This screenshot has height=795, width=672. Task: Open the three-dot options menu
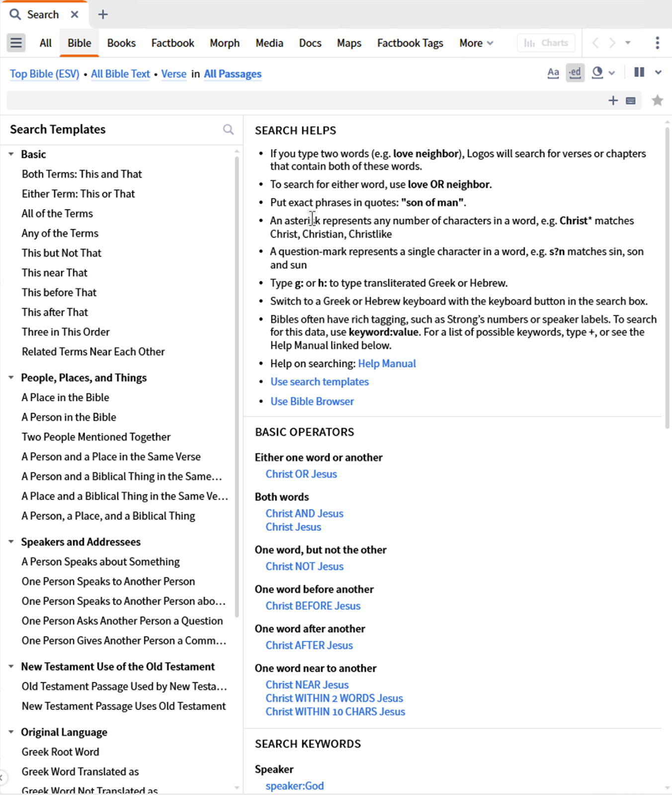pyautogui.click(x=657, y=43)
